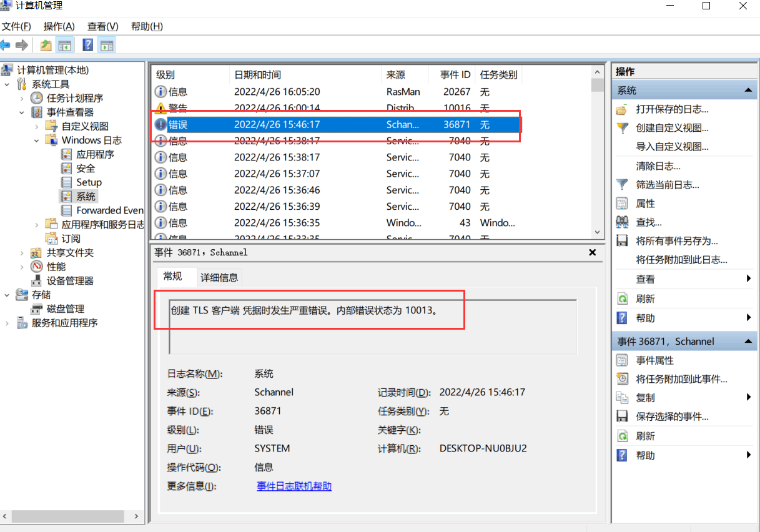Click the 级别 column header
The width and height of the screenshot is (760, 532).
point(190,75)
